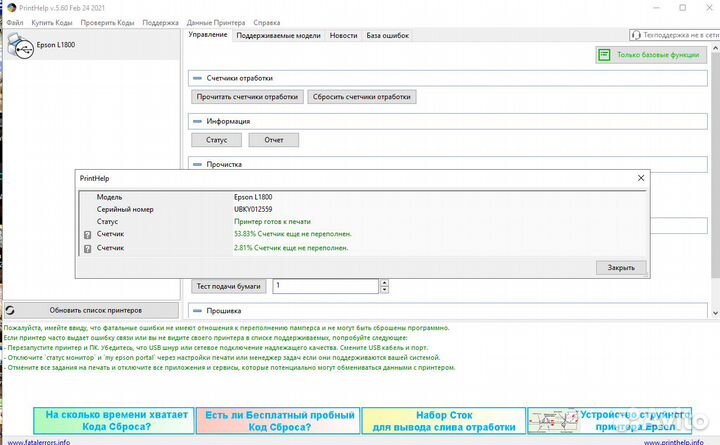Open the Купить Коды menu
Image resolution: width=720 pixels, height=445 pixels.
[x=51, y=21]
